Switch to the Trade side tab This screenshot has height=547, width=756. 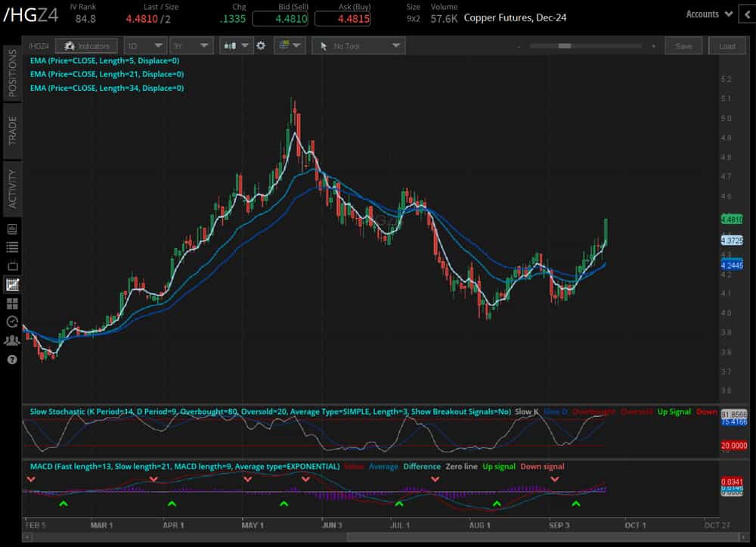pos(12,129)
